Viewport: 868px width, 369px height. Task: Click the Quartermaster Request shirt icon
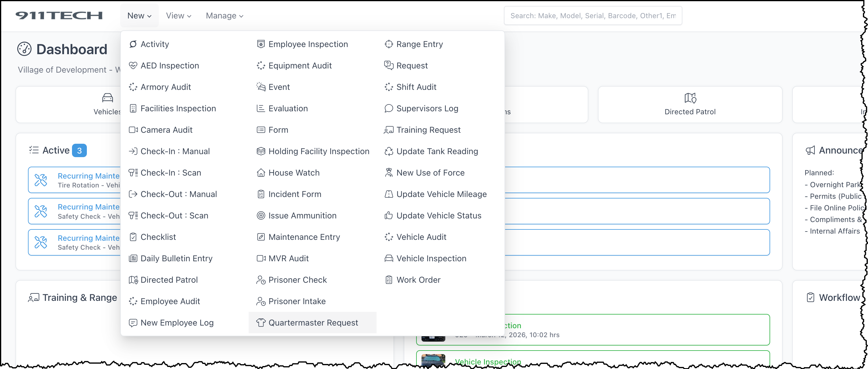261,323
